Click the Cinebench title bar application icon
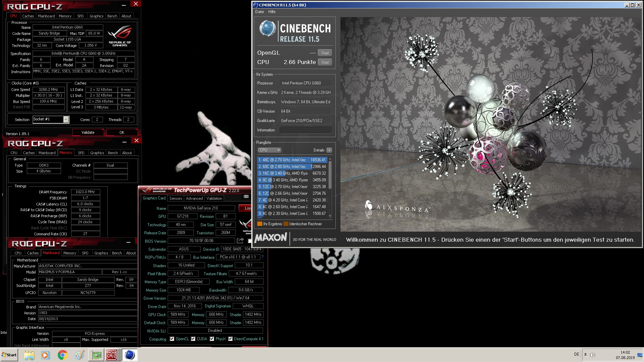This screenshot has height=362, width=644. click(x=256, y=5)
